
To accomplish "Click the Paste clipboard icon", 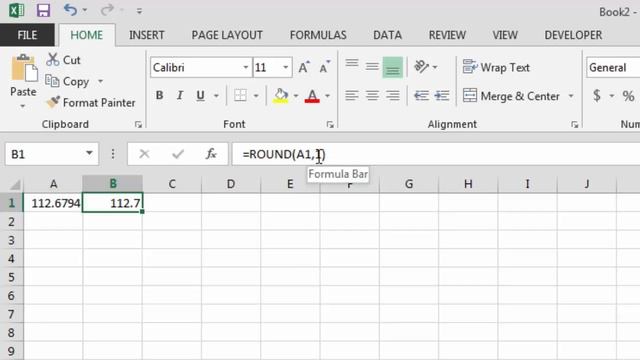I will pyautogui.click(x=24, y=69).
